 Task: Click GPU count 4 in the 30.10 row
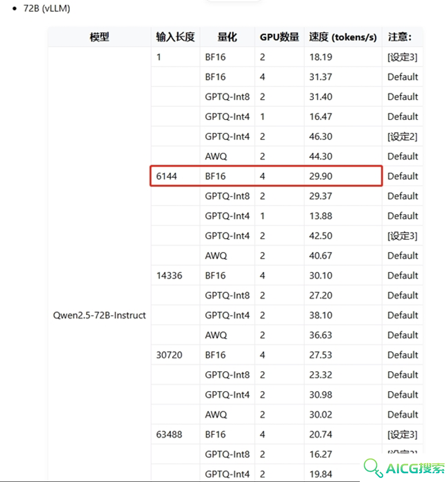[262, 276]
